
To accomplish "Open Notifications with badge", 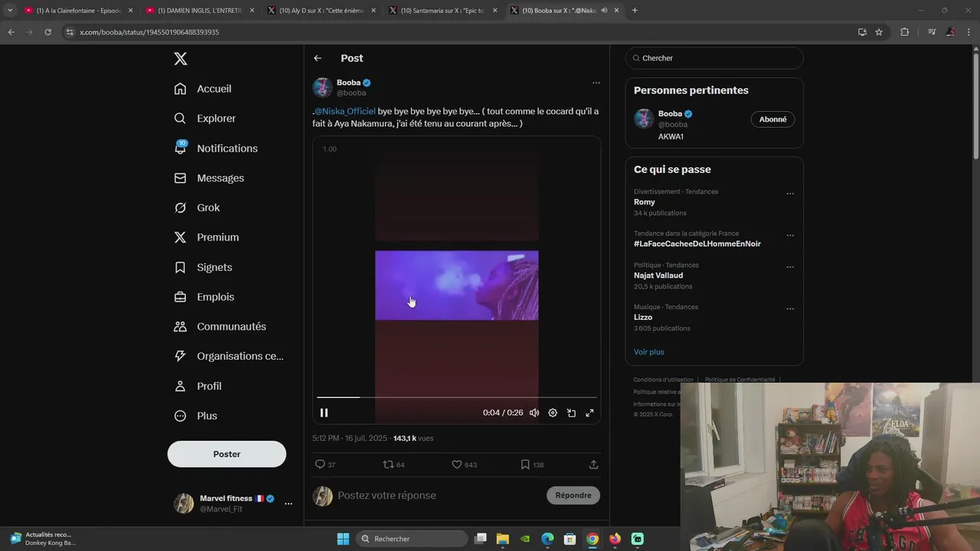I will (216, 148).
